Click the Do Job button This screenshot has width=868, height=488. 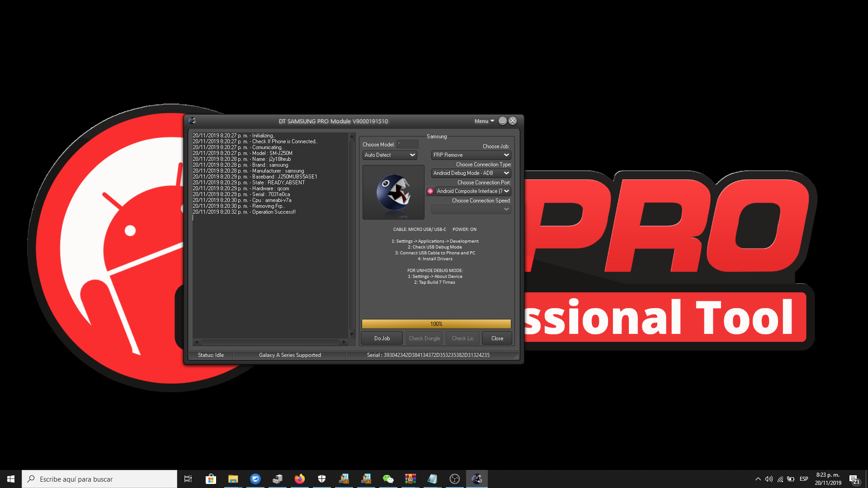(382, 338)
